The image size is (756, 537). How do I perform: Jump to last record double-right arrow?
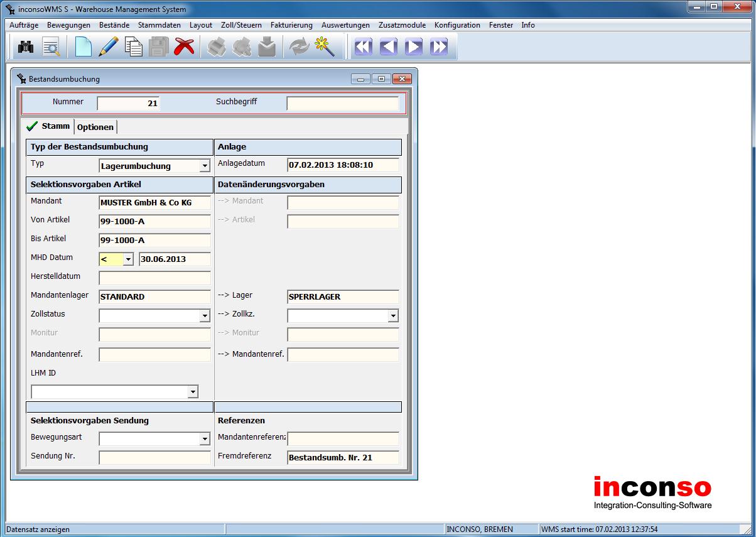tap(439, 47)
